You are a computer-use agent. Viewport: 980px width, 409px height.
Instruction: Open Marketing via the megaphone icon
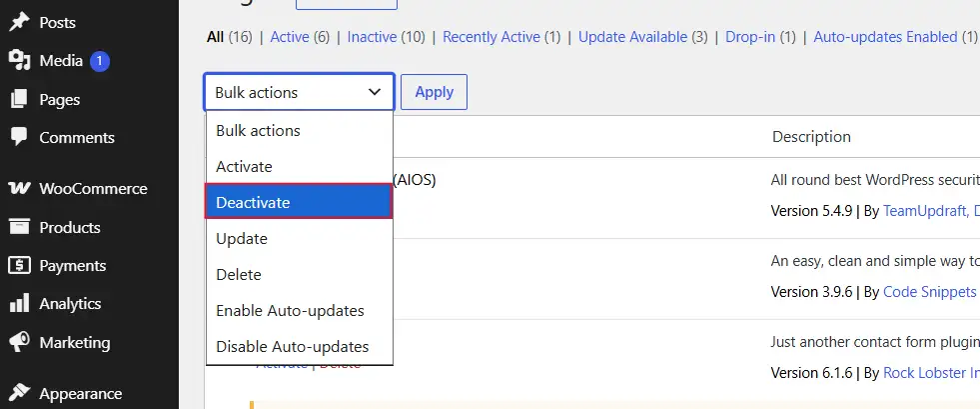point(19,342)
